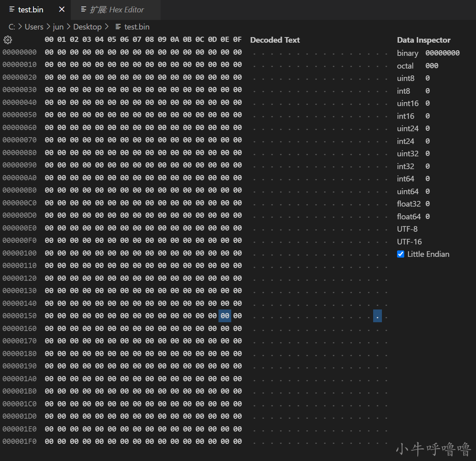Click the UTF-8 row label

407,229
